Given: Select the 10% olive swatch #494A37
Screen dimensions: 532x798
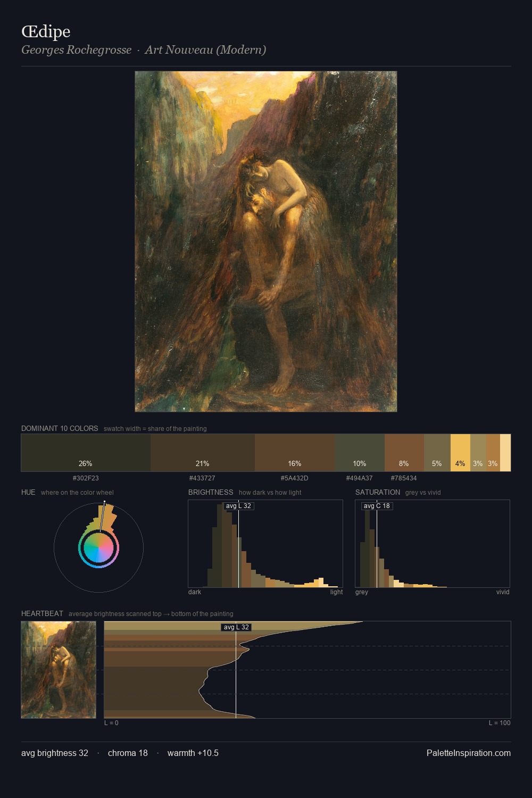Looking at the screenshot, I should click(360, 453).
